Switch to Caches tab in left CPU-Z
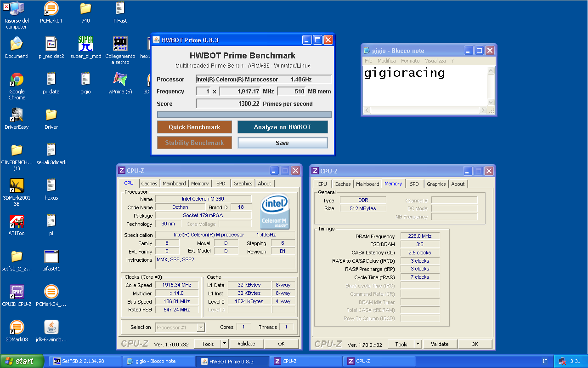The width and height of the screenshot is (588, 368). click(149, 184)
